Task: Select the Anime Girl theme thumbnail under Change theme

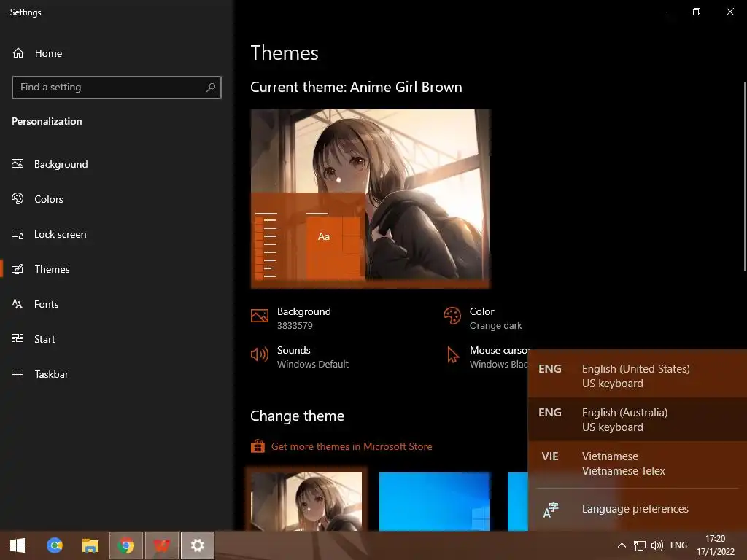Action: [x=306, y=502]
